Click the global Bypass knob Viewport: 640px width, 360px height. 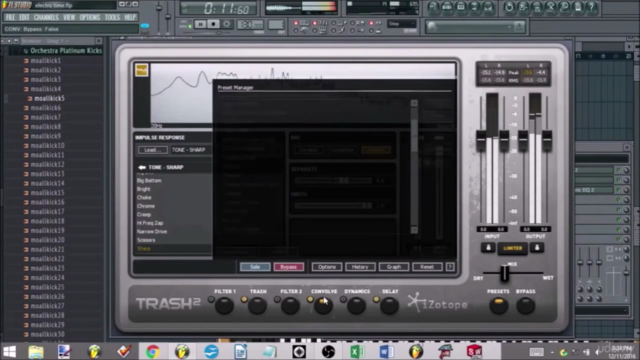click(526, 306)
